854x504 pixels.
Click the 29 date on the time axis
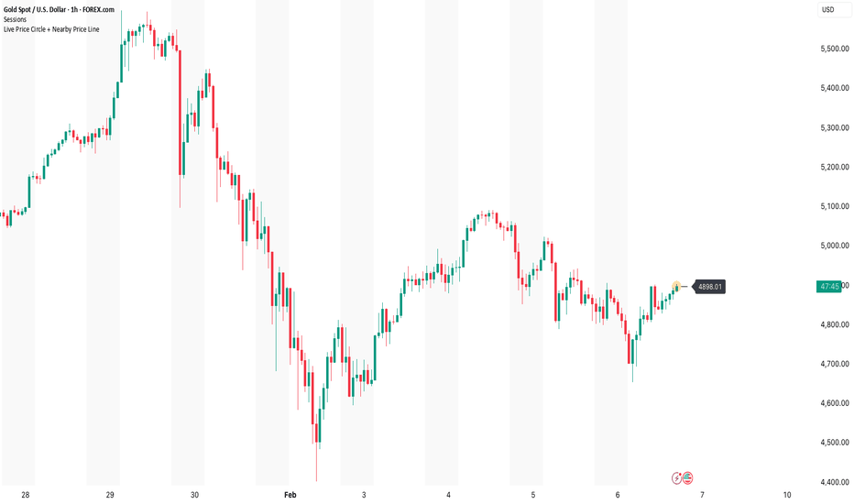click(x=110, y=495)
